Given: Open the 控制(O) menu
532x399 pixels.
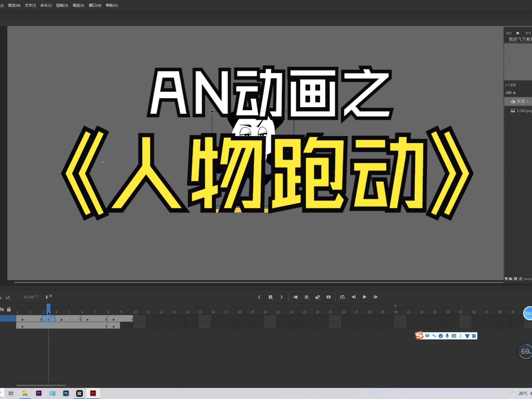Looking at the screenshot, I should coord(62,6).
